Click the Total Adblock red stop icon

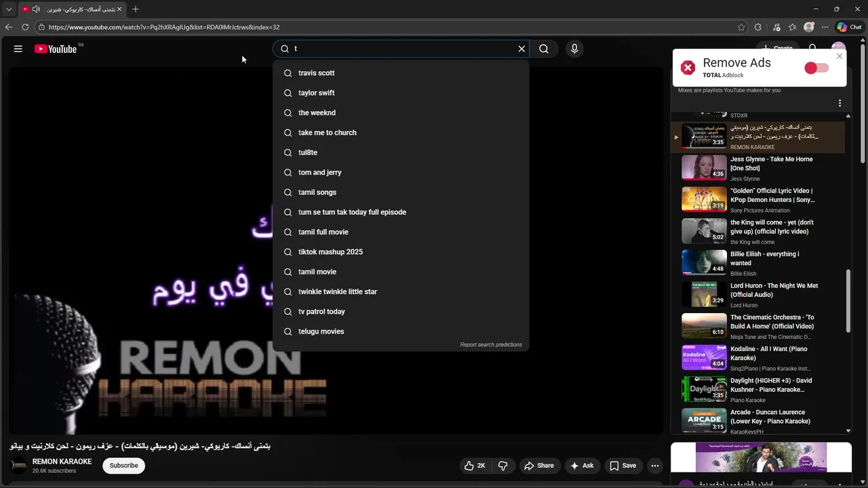click(688, 68)
